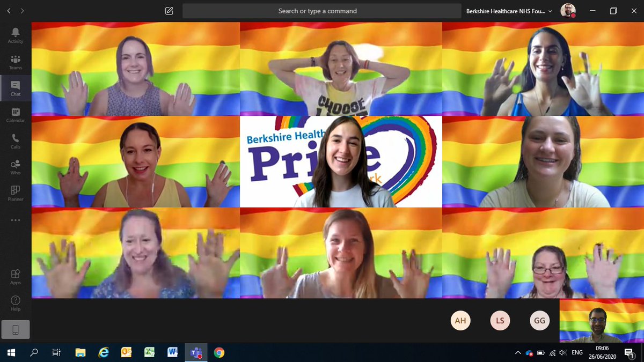Click the Search or type a command box

pyautogui.click(x=322, y=11)
